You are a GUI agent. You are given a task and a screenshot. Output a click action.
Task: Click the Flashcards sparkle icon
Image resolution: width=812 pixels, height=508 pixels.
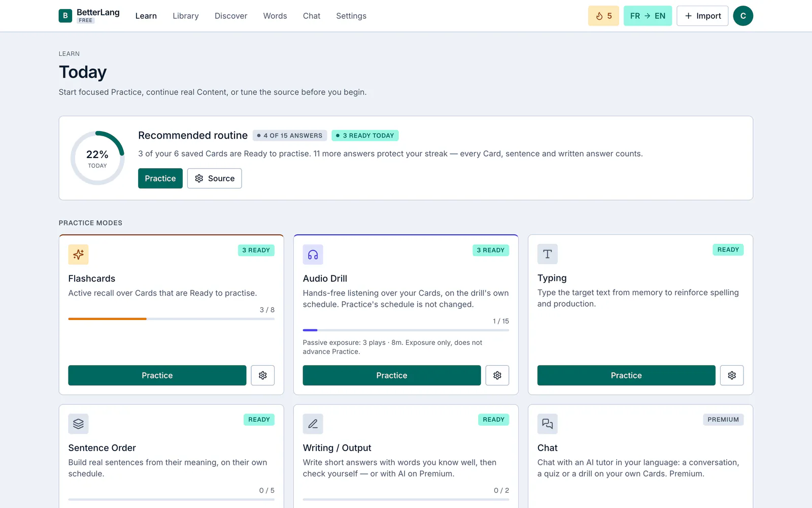pos(78,255)
